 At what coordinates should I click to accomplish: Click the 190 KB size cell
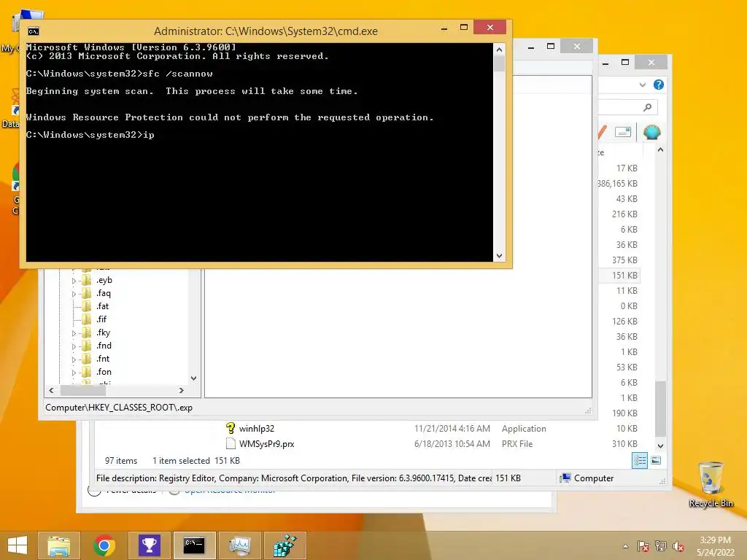(x=624, y=413)
